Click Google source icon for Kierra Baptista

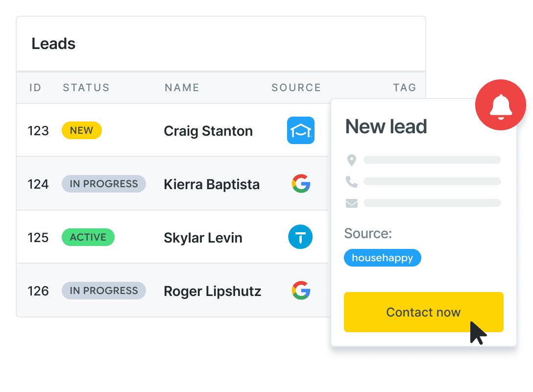pyautogui.click(x=301, y=184)
